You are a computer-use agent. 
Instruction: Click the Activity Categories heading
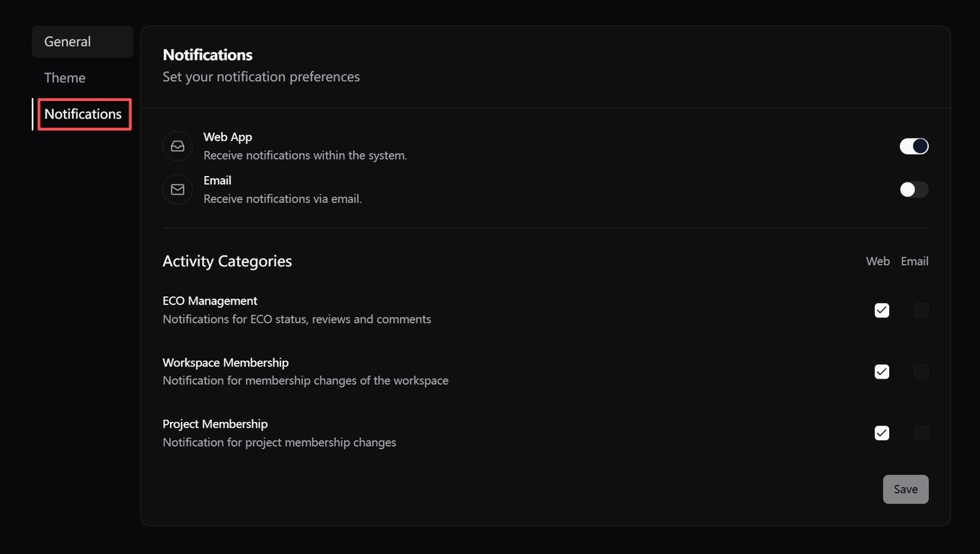coord(227,261)
